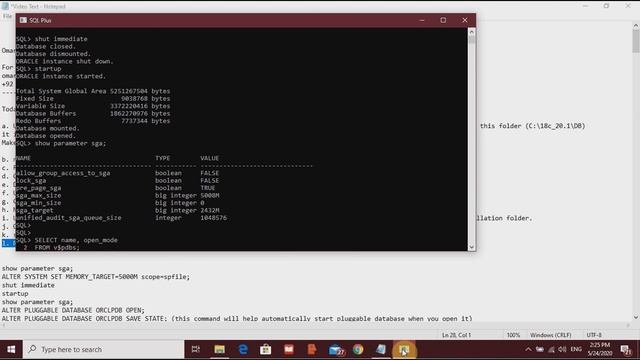
Task: Open Microsoft Store from the taskbar
Action: (x=266, y=349)
